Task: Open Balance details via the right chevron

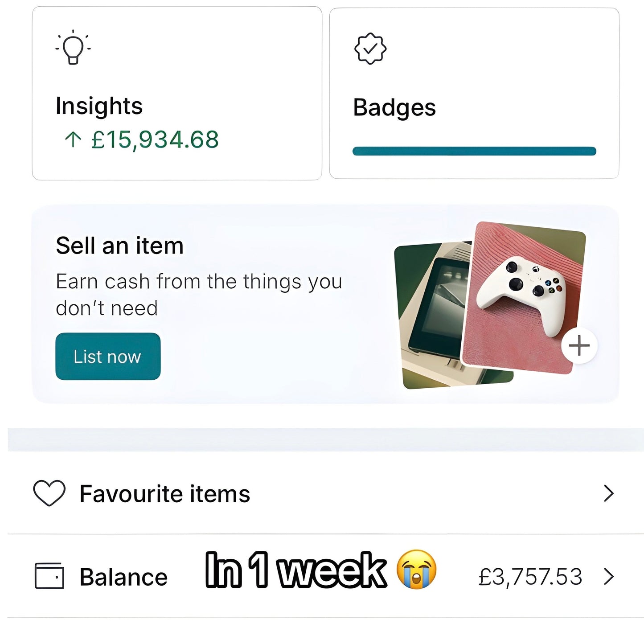Action: [608, 576]
